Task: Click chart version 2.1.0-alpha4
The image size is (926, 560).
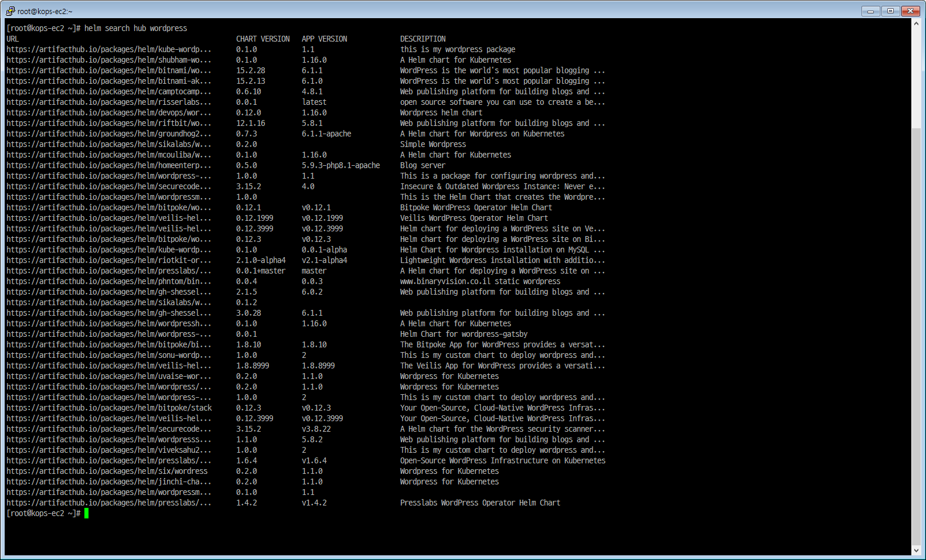Action: [261, 260]
